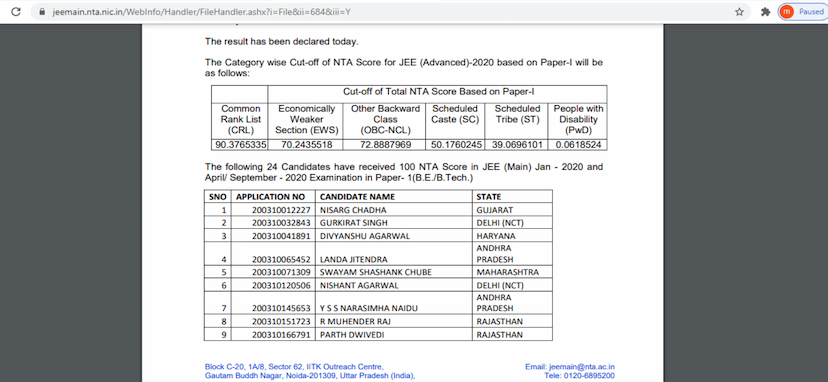
Task: Click Cut-off of Total NTA Score heading
Action: point(439,91)
